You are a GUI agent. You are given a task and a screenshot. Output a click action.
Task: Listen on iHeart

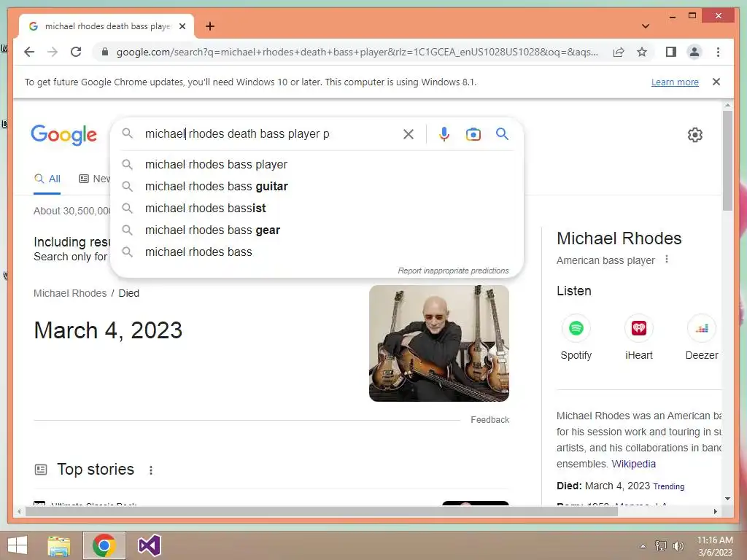pyautogui.click(x=639, y=337)
